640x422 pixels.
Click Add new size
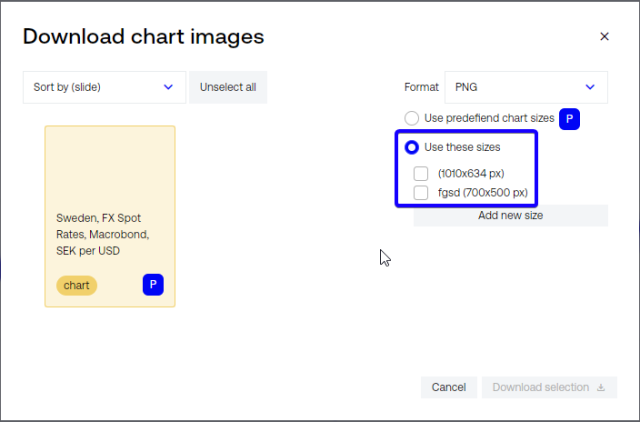coord(510,215)
